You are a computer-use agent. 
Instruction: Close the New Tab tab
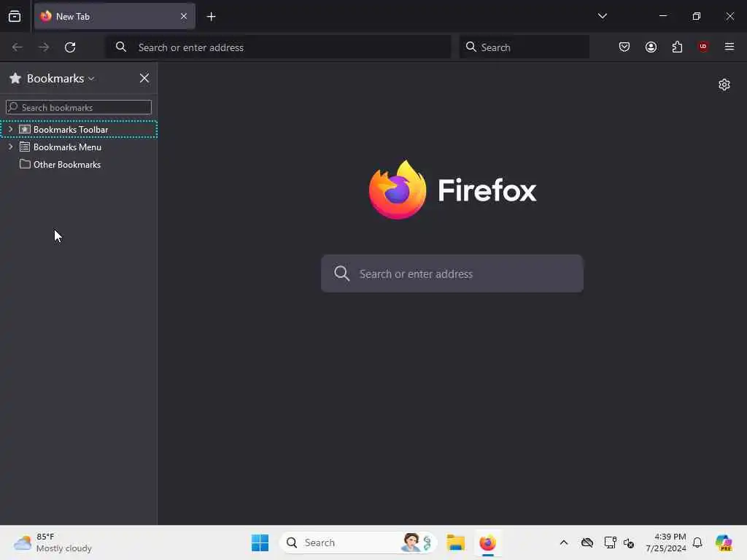click(184, 16)
